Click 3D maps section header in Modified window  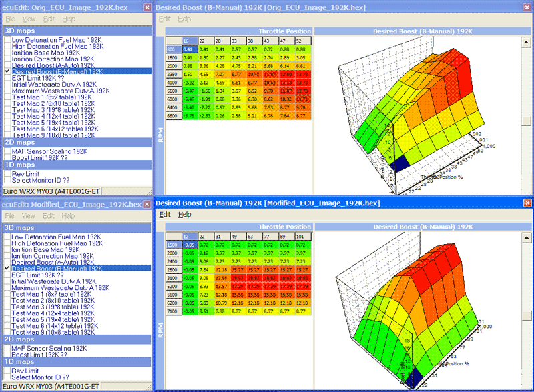pos(77,227)
